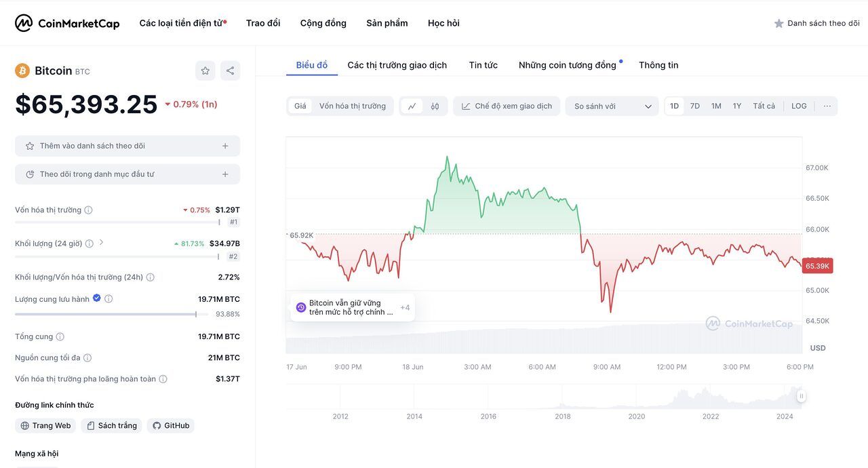Expand the Khối lượng (24 giờ) chevron
868x468 pixels.
coord(102,242)
